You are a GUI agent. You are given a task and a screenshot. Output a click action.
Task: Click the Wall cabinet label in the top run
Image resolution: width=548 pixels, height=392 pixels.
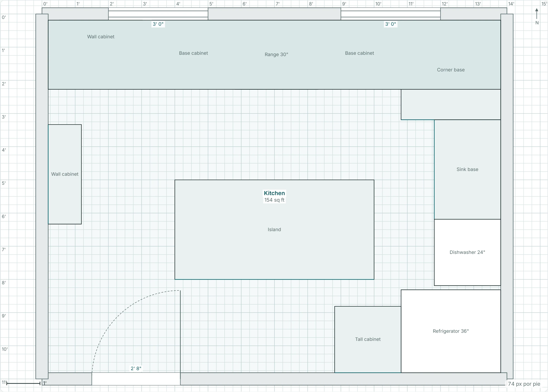coord(101,37)
